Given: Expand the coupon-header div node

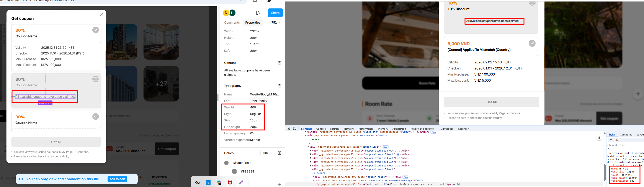Looking at the screenshot, I should tap(313, 177).
